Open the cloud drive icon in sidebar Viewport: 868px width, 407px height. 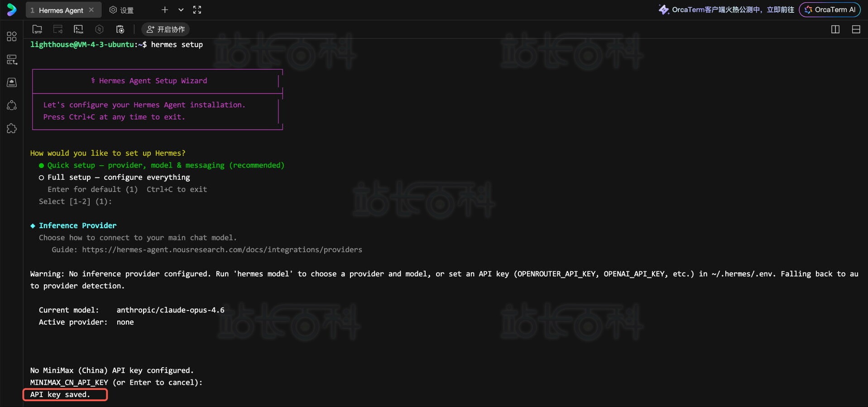(12, 82)
